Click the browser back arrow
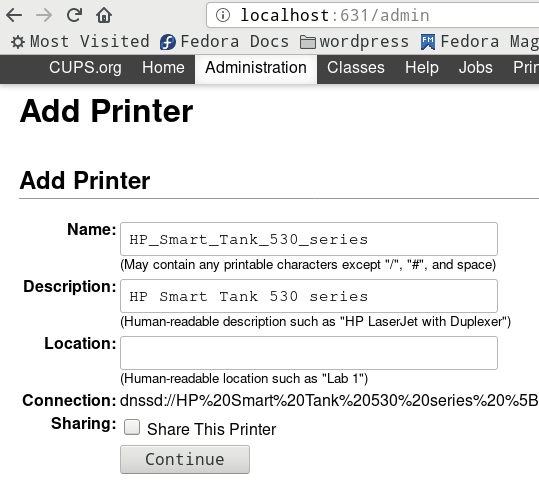Image resolution: width=539 pixels, height=482 pixels. (x=14, y=15)
